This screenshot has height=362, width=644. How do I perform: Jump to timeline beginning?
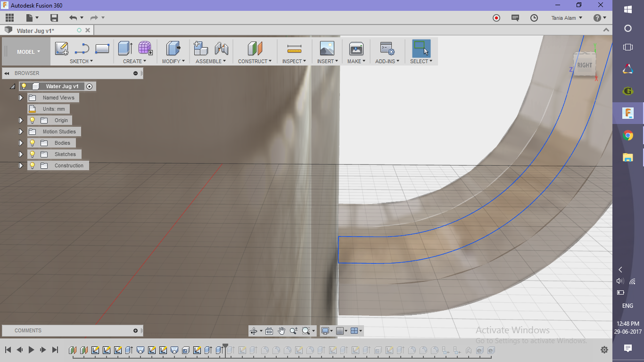pyautogui.click(x=8, y=350)
